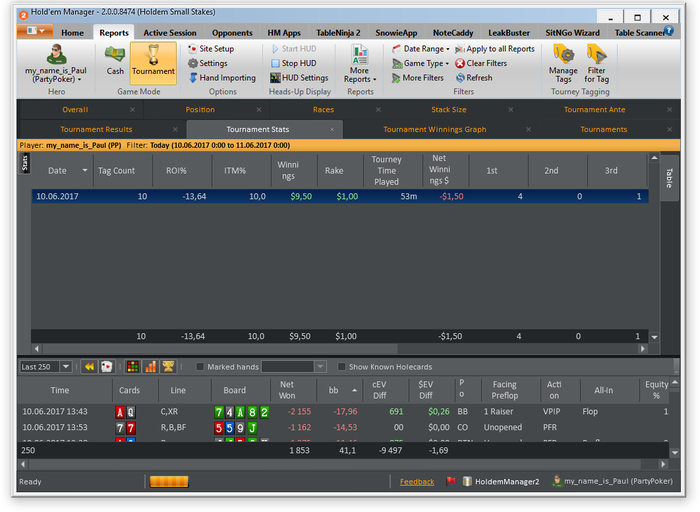Sort by the ITM% column header
The height and width of the screenshot is (512, 700).
tap(235, 170)
